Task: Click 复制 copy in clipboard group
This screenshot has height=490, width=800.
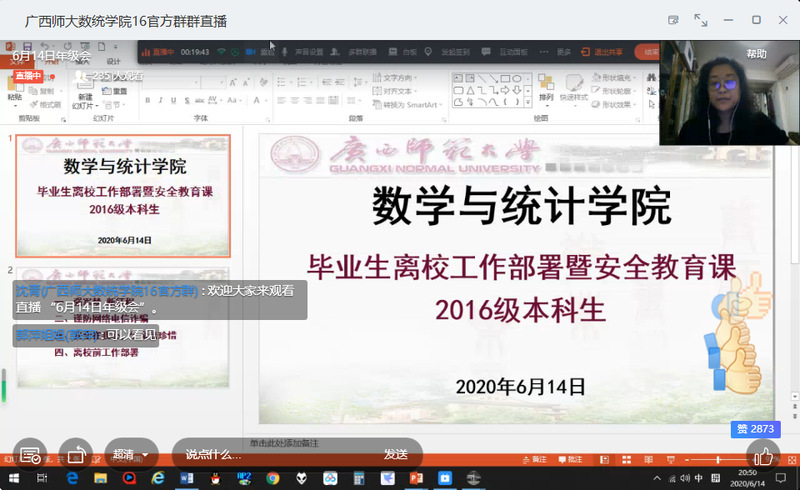Action: pos(42,91)
